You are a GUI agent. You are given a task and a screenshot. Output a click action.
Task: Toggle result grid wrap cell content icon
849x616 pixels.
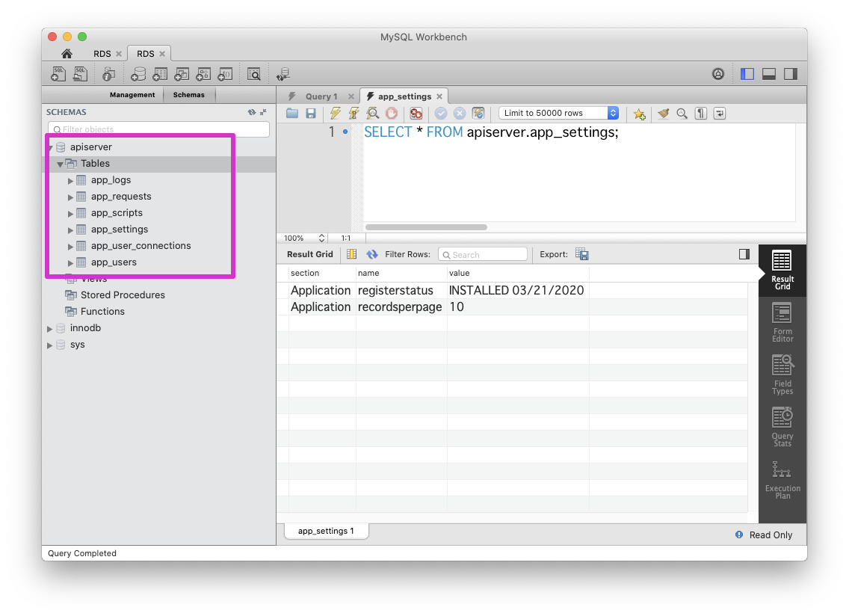click(x=351, y=254)
